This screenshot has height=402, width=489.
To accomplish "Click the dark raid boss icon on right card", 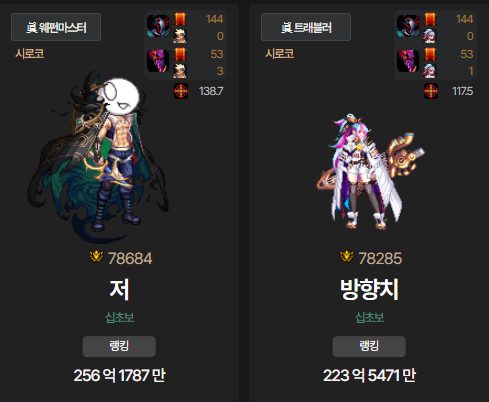I will click(408, 26).
